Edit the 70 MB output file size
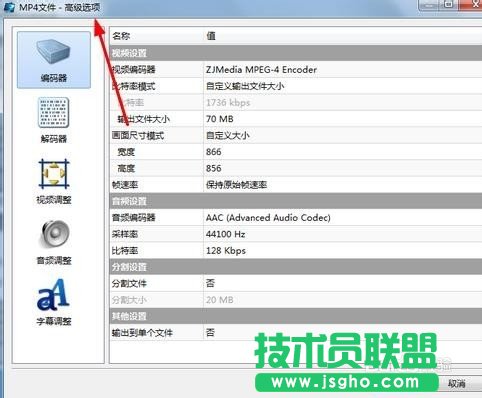 220,119
